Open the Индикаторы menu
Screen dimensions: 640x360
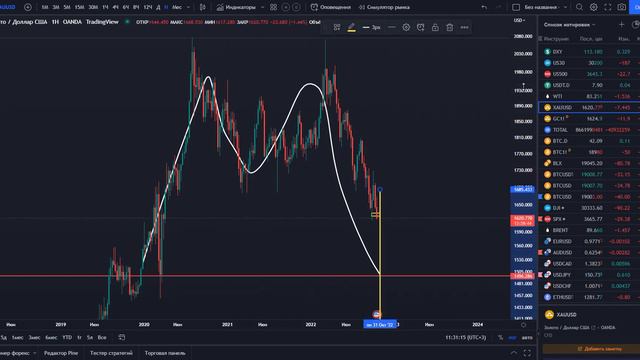tap(236, 7)
